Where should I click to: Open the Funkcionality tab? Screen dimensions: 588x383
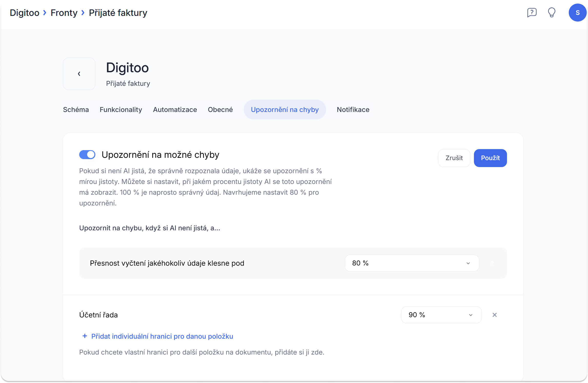coord(121,110)
